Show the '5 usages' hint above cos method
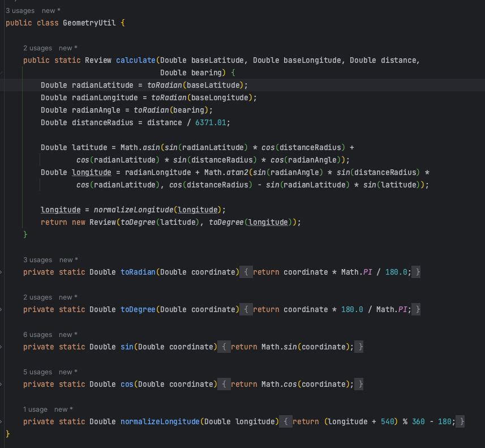485x448 pixels. pyautogui.click(x=38, y=372)
